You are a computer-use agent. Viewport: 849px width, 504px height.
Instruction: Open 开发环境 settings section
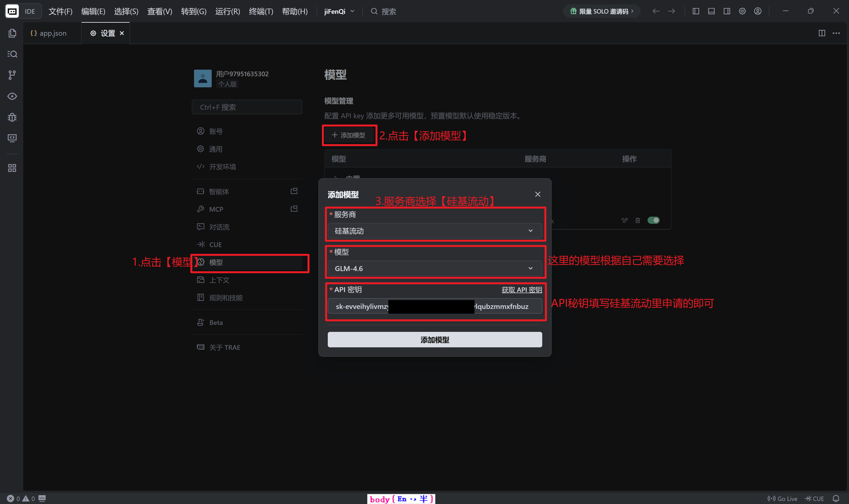tap(247, 166)
